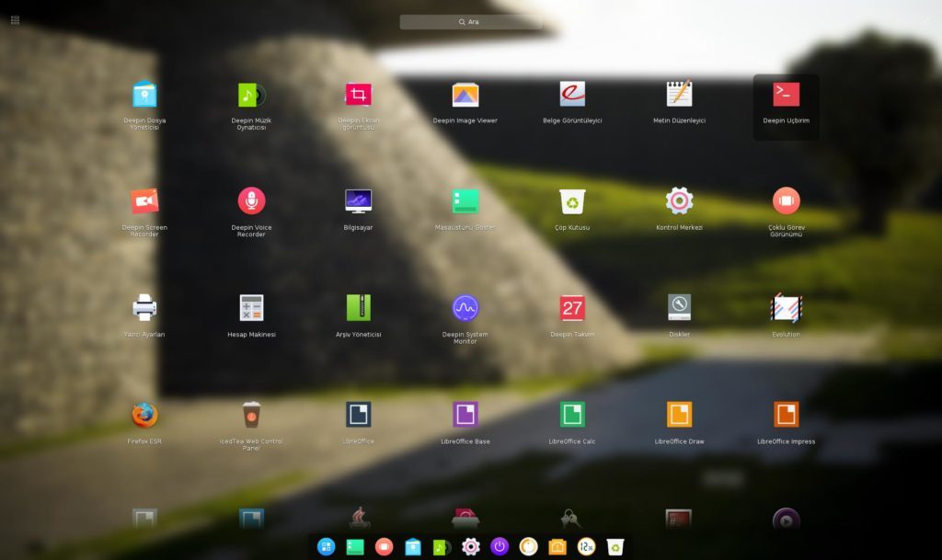Click Masaüstünü Göster in the app grid

click(465, 201)
